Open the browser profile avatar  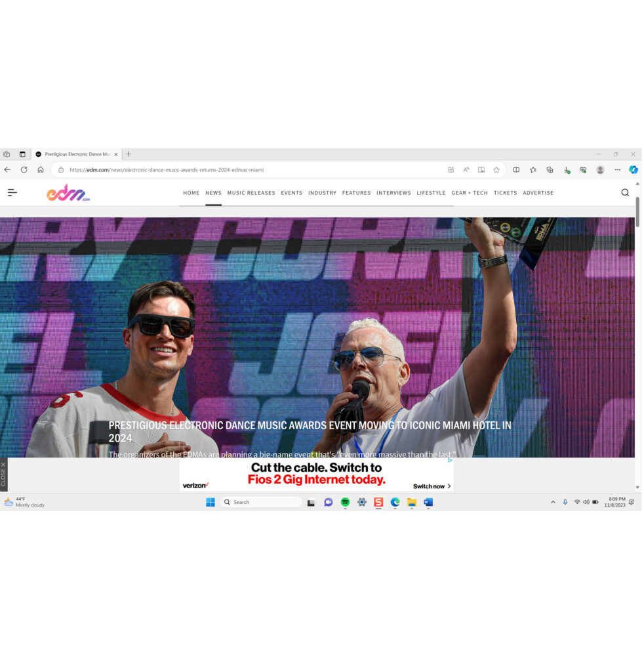[x=600, y=169]
